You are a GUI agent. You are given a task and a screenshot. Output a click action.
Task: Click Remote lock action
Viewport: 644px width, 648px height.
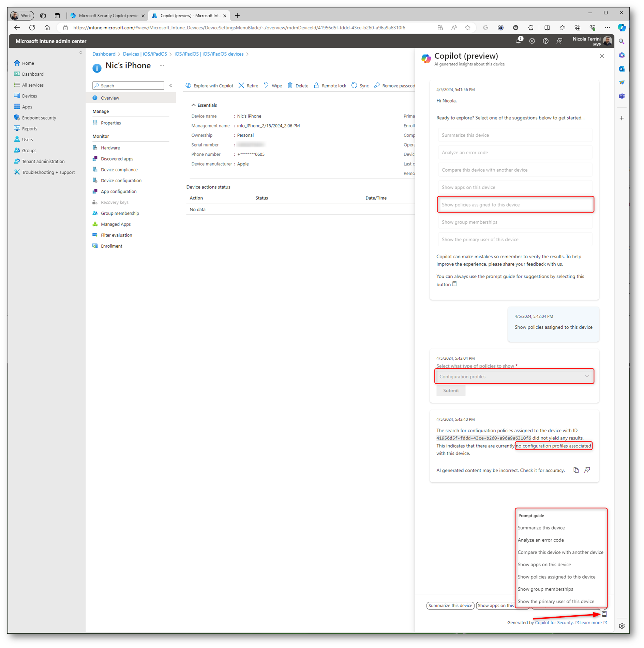click(330, 86)
